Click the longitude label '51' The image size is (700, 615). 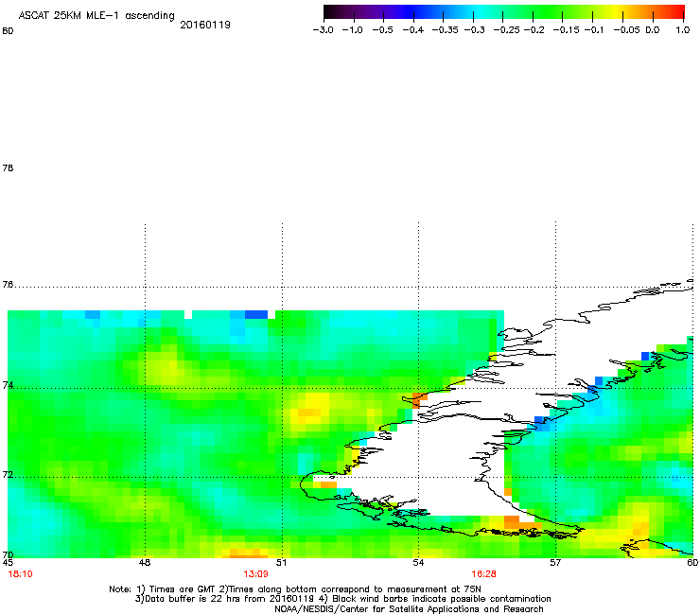pyautogui.click(x=281, y=562)
